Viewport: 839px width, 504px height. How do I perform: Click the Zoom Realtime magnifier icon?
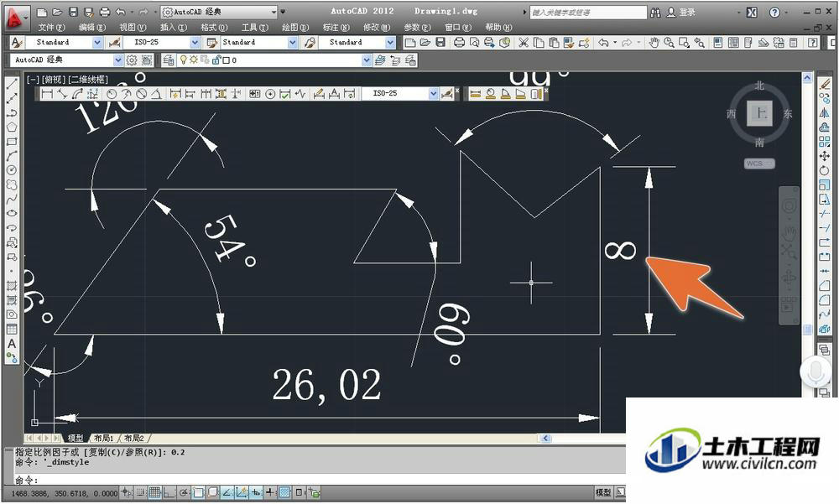tap(669, 42)
